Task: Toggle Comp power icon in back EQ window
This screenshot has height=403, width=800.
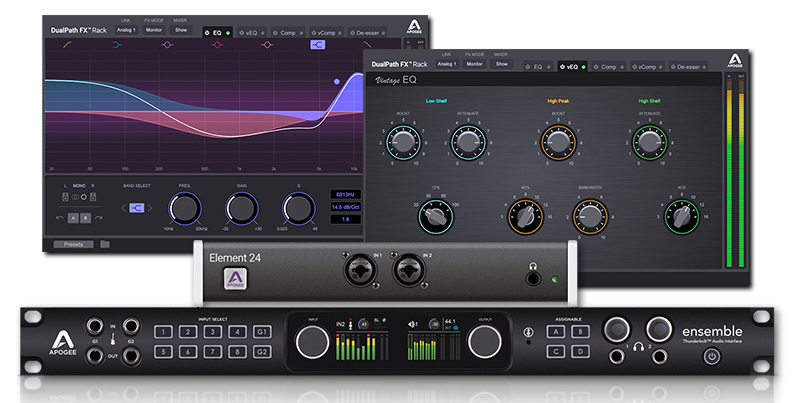Action: pos(276,33)
